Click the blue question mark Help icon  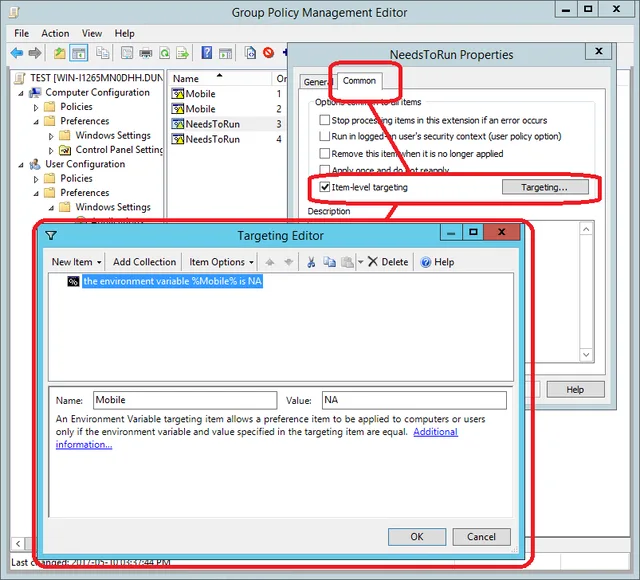click(x=207, y=53)
